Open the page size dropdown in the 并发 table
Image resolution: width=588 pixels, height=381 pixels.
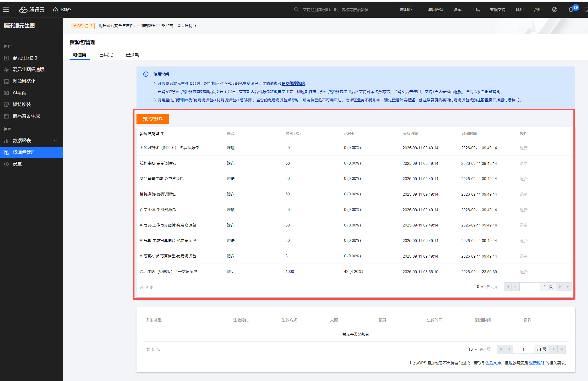coord(473,349)
